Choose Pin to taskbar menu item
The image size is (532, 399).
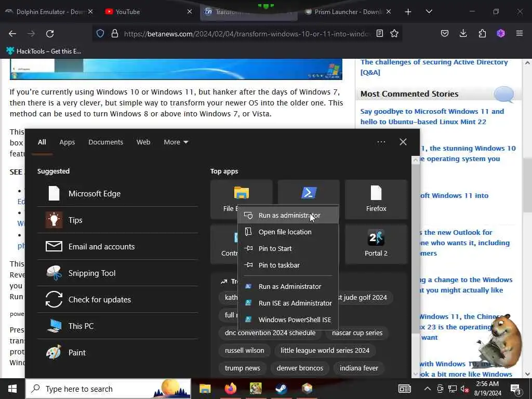(288, 265)
